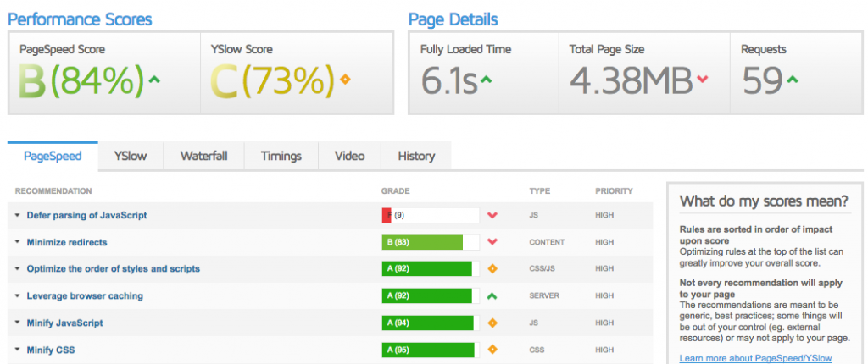Expand the Defer parsing of JavaScript recommendation
The height and width of the screenshot is (364, 868).
coord(17,216)
